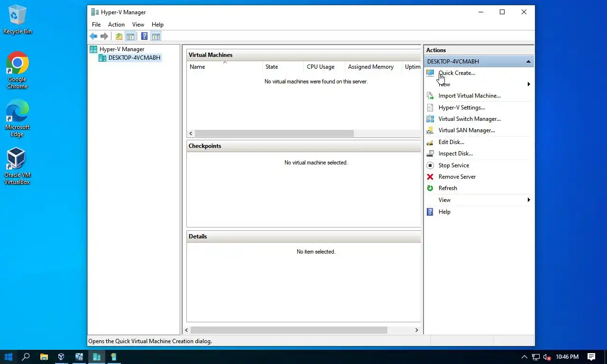Open the notification center icon
The height and width of the screenshot is (364, 607).
click(591, 357)
